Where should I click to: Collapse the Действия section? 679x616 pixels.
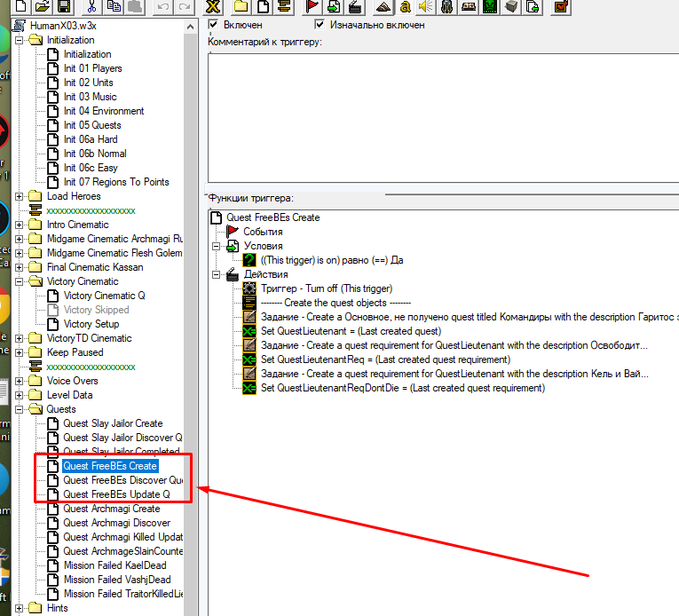(x=216, y=274)
